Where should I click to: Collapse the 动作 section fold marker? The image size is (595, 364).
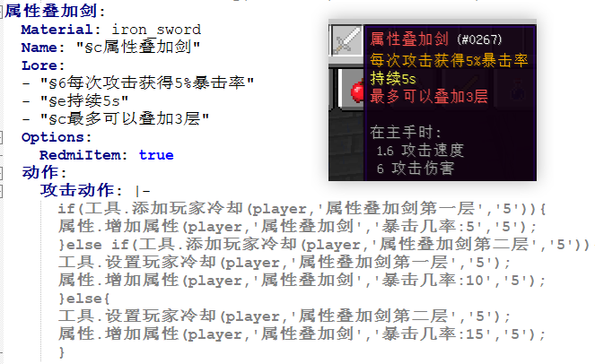click(x=2, y=173)
